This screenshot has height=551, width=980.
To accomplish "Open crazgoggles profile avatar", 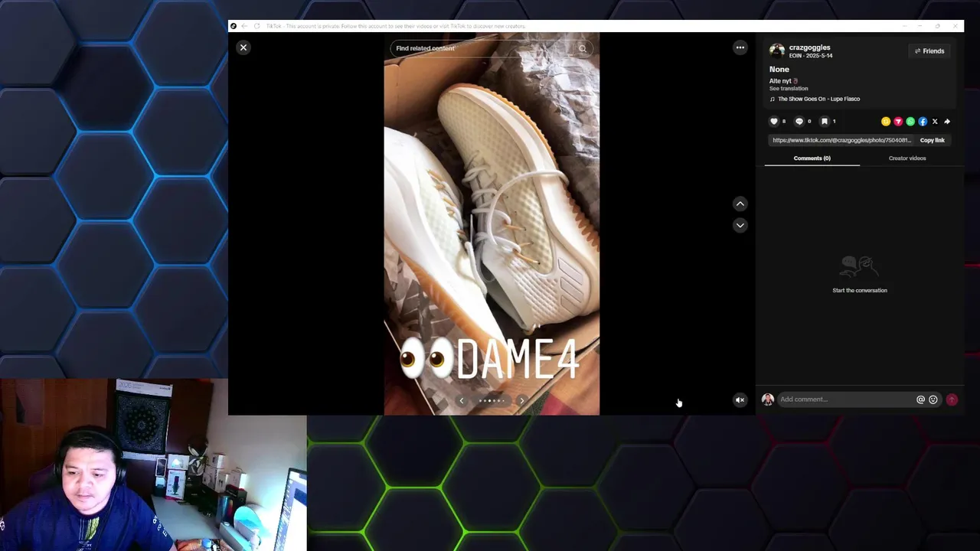I will coord(777,51).
